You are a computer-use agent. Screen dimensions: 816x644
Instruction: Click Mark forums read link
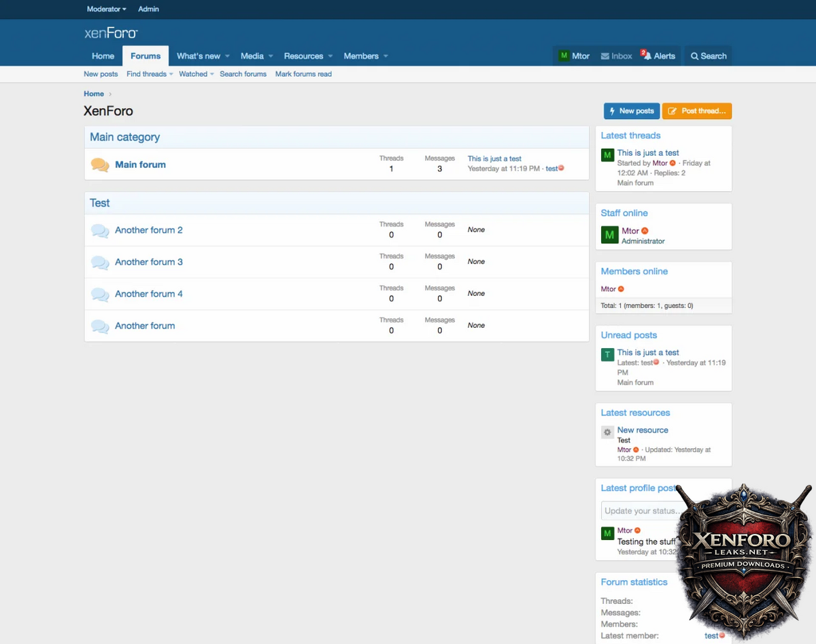point(303,74)
